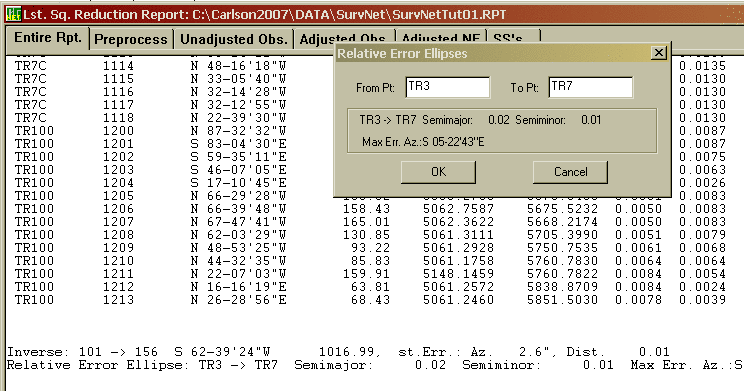Select easting value 5705.3990

[x=562, y=235]
